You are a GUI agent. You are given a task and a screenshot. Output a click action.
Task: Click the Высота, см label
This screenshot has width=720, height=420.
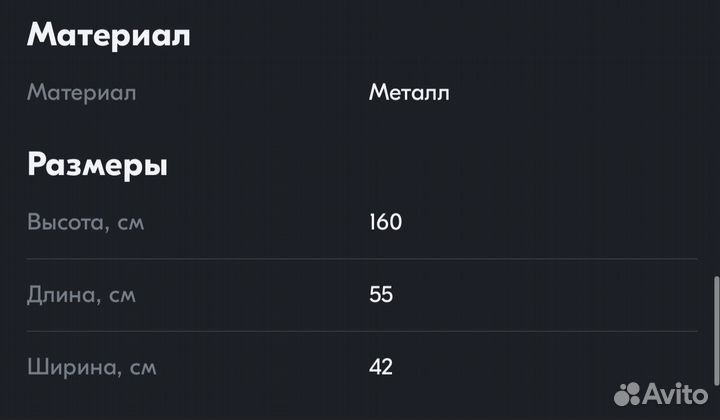point(86,222)
